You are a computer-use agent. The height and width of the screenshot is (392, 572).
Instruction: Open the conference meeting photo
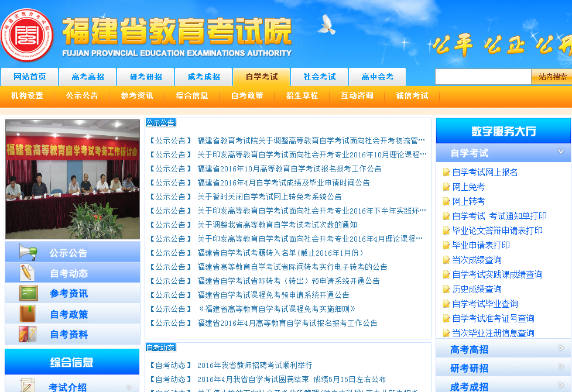tap(73, 179)
